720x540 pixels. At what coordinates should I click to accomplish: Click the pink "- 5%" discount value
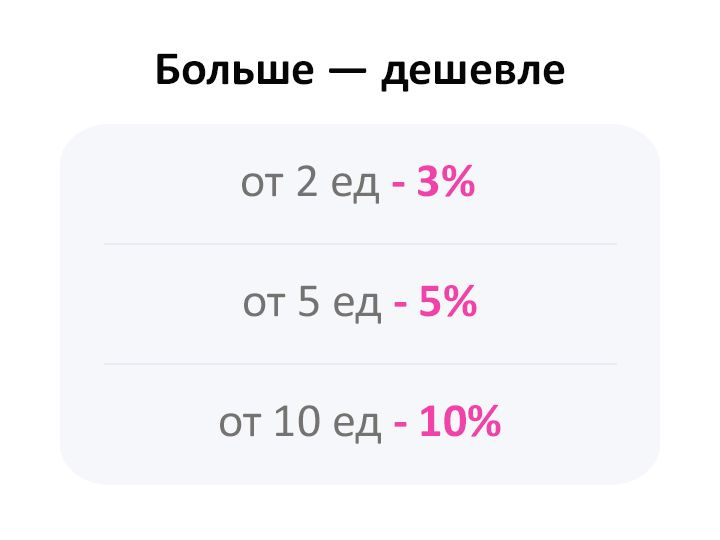pos(435,301)
